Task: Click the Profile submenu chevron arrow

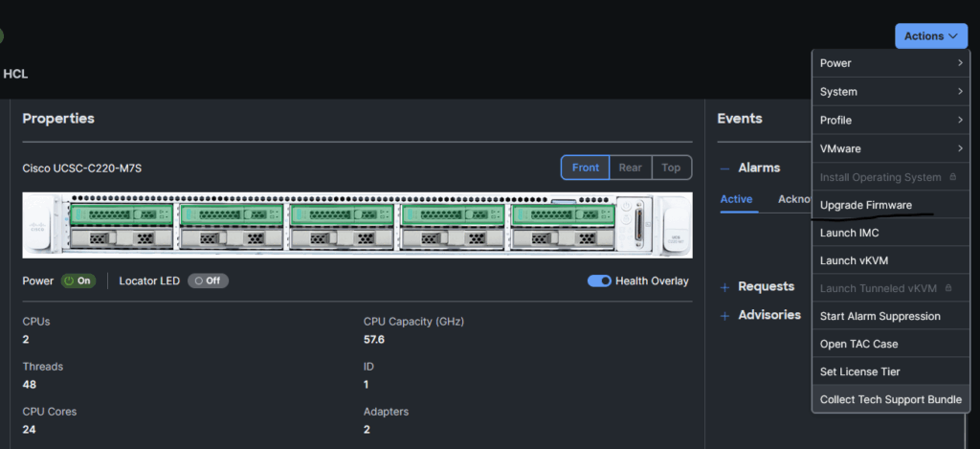Action: coord(960,120)
